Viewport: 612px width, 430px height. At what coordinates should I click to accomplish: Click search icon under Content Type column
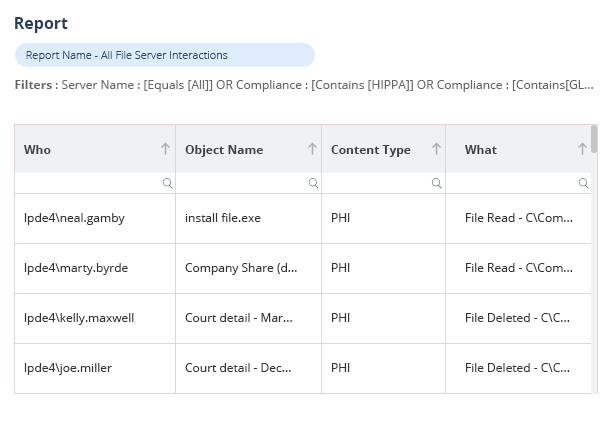coord(437,183)
